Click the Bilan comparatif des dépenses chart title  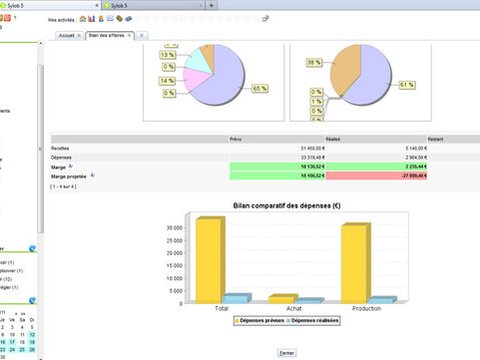(287, 206)
